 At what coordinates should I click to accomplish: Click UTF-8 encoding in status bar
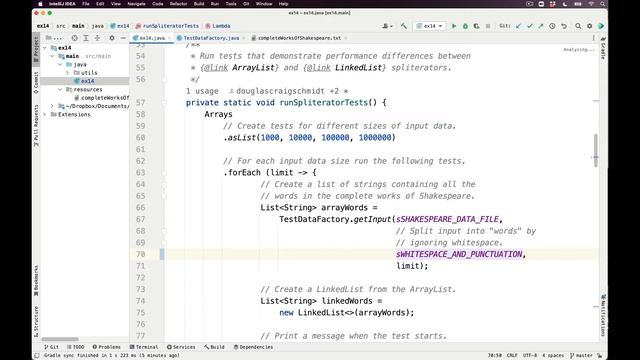530,356
